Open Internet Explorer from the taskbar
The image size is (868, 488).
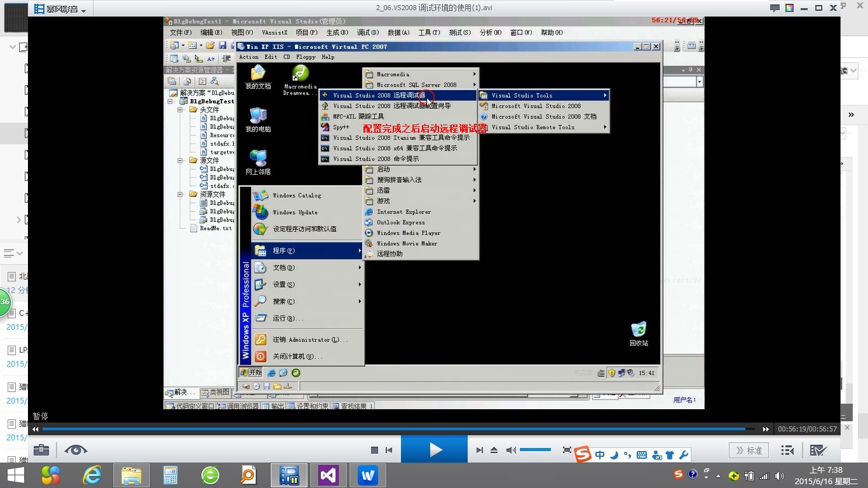pyautogui.click(x=91, y=475)
